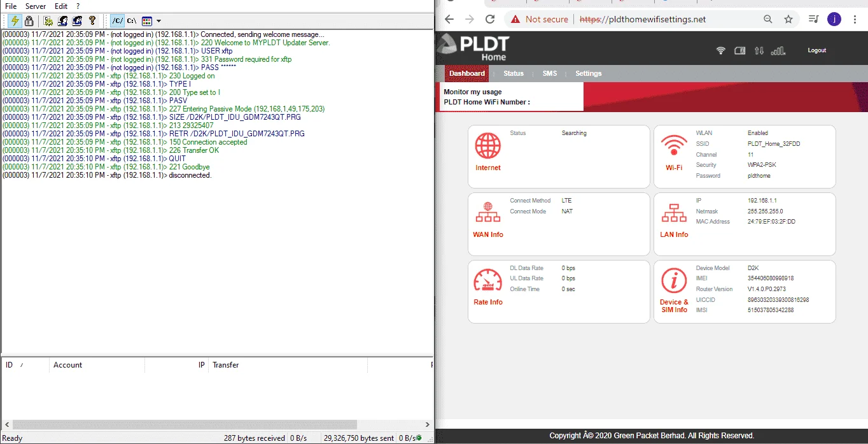Open the ? help menu
Screen dimensions: 868x444
pos(78,6)
